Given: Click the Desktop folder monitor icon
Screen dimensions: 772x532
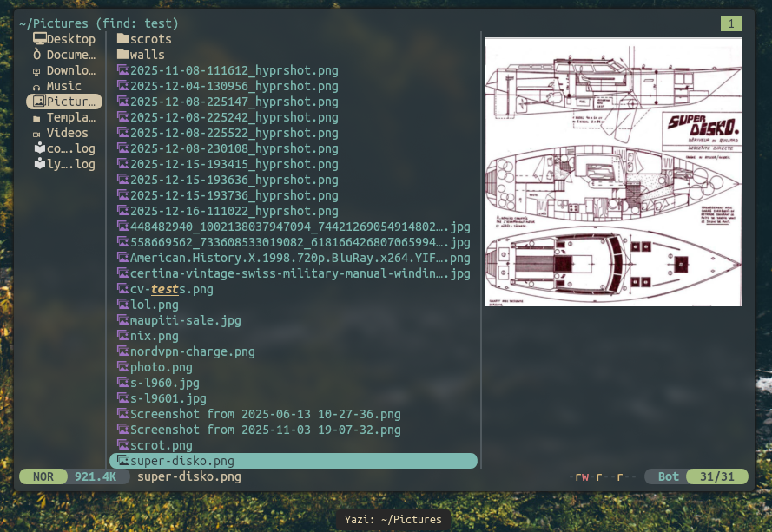Looking at the screenshot, I should [39, 39].
